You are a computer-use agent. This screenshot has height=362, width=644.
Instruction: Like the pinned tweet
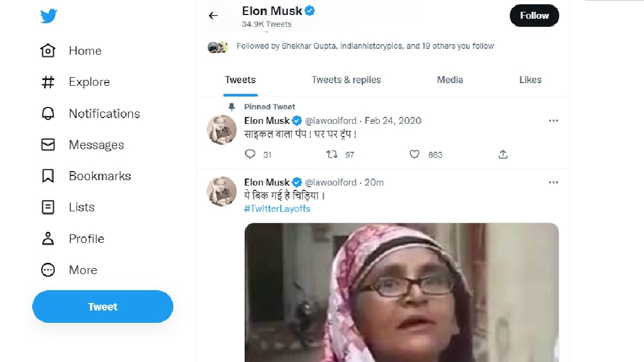coord(414,154)
